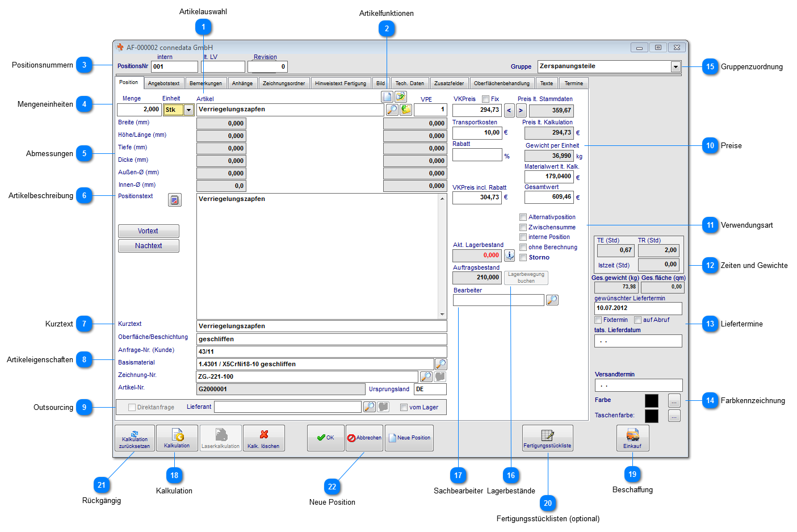
Task: Click the Vortext button
Action: [149, 231]
